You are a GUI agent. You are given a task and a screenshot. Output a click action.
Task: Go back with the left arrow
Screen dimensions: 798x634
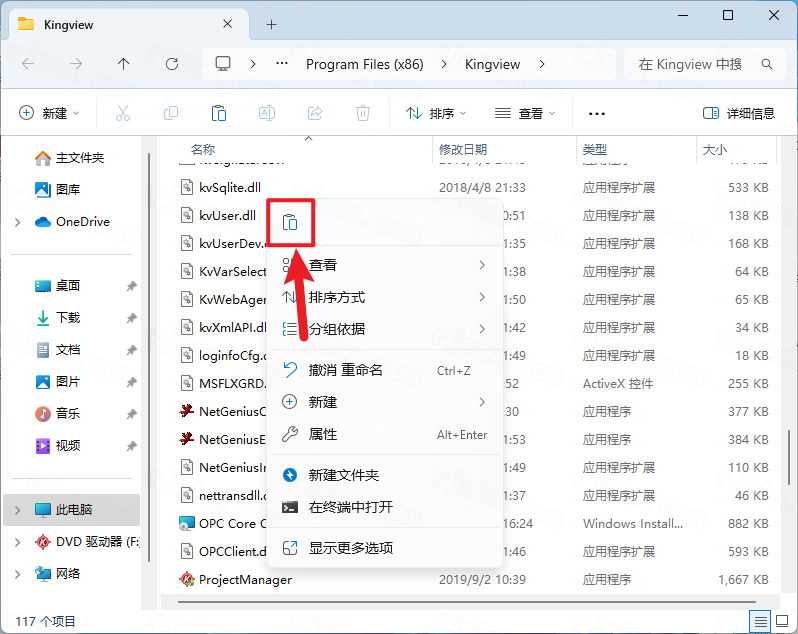click(28, 64)
